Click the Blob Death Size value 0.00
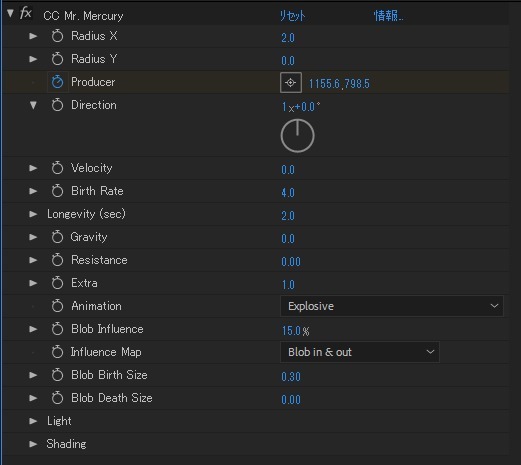The image size is (521, 465). tap(291, 400)
